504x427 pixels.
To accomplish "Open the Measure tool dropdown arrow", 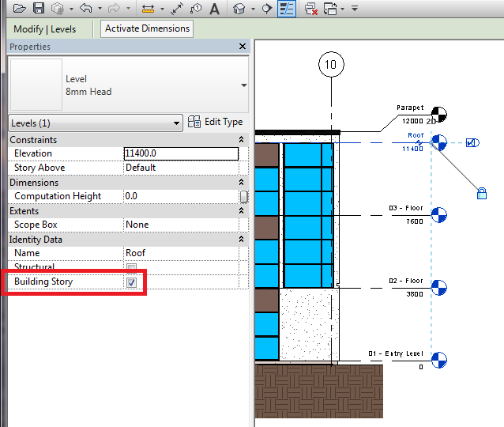I will (162, 9).
